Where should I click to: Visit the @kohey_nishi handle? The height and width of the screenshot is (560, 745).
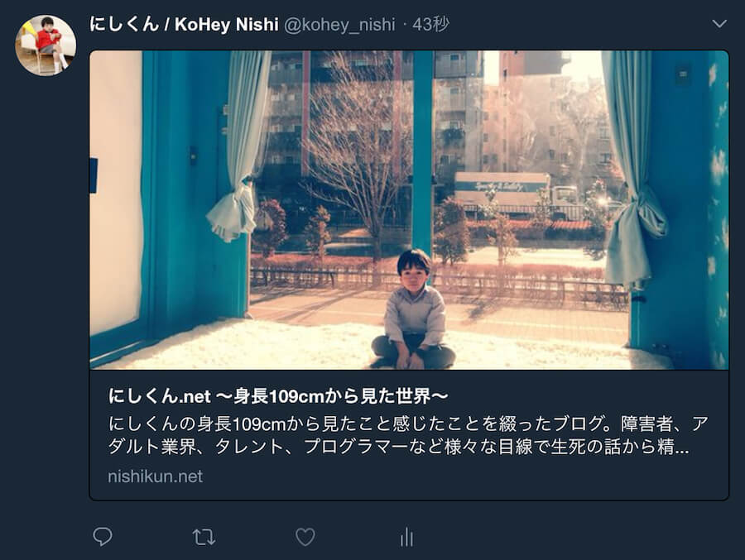click(339, 25)
